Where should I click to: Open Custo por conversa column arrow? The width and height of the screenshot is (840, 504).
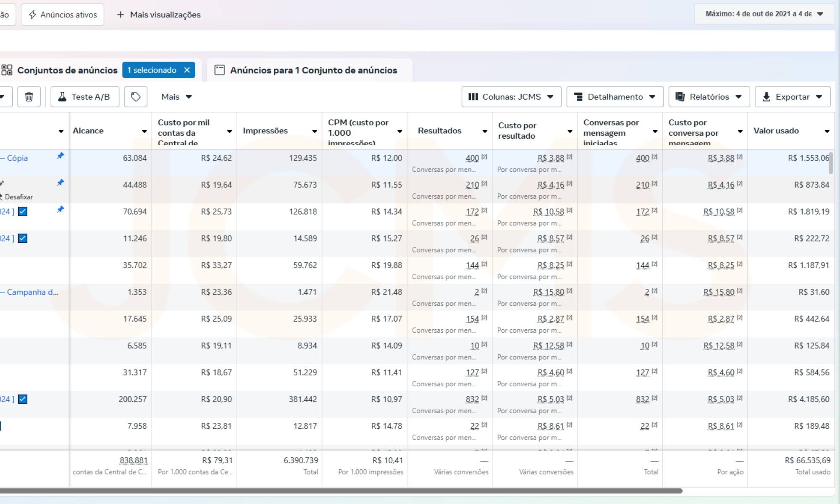point(740,131)
